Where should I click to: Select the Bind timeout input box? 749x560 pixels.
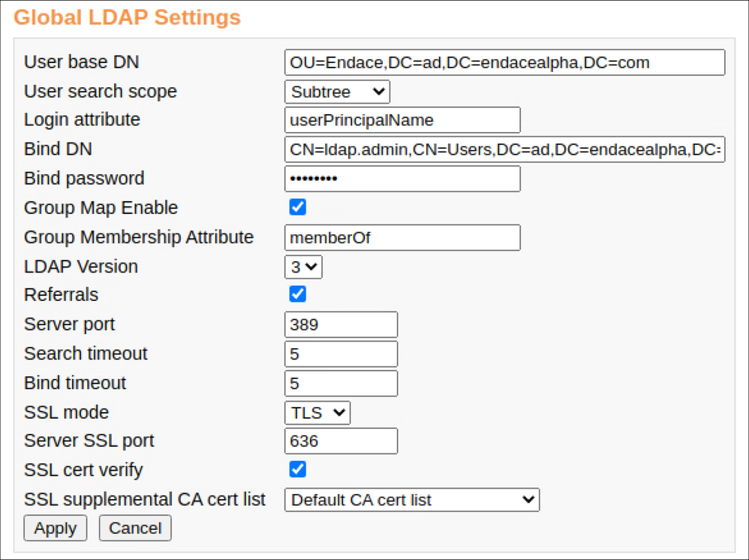(x=341, y=383)
